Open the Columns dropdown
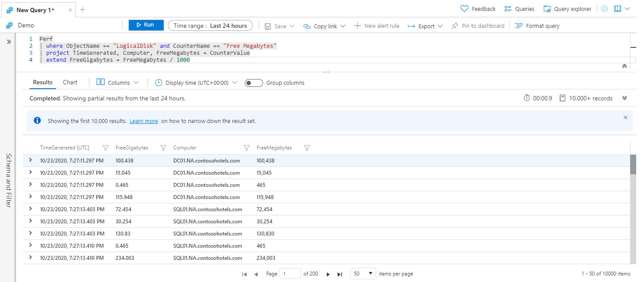The height and width of the screenshot is (282, 644). pyautogui.click(x=118, y=83)
